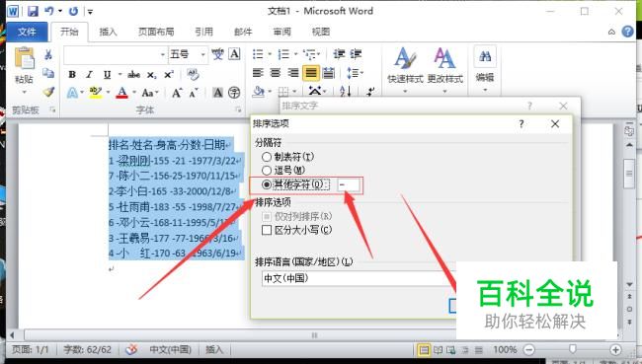642x364 pixels.
Task: Click the numbered list icon
Action: [x=283, y=54]
